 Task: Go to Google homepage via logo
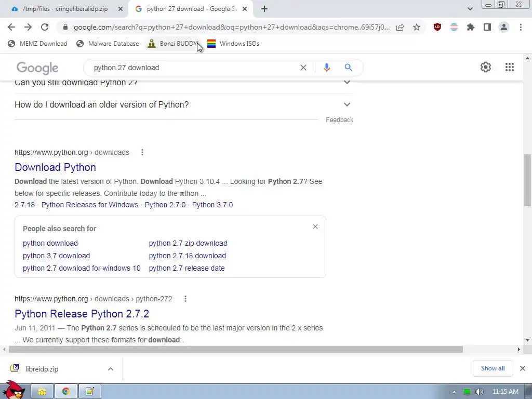click(37, 68)
